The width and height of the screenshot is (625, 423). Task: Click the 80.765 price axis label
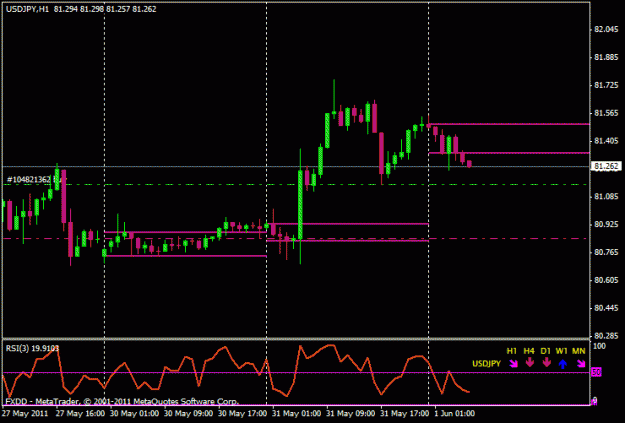(606, 252)
